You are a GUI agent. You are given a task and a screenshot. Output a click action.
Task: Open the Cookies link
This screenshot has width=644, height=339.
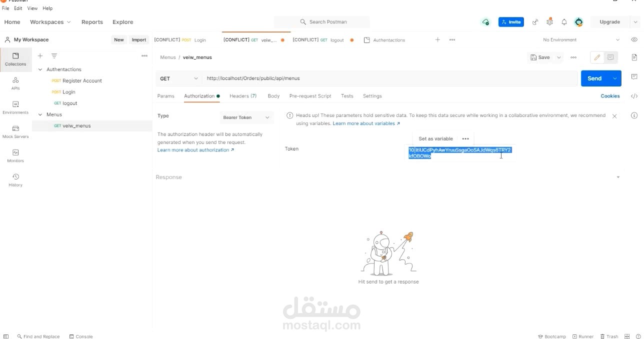[x=610, y=96]
